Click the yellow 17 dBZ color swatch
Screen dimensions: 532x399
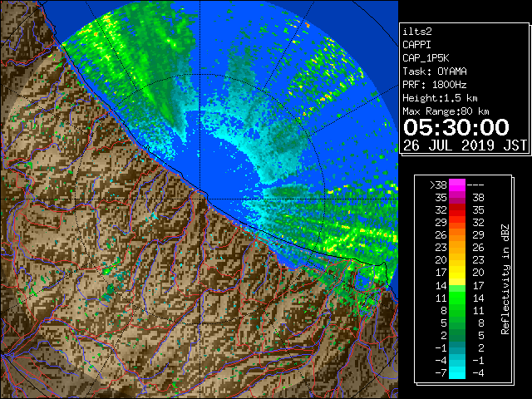(457, 273)
